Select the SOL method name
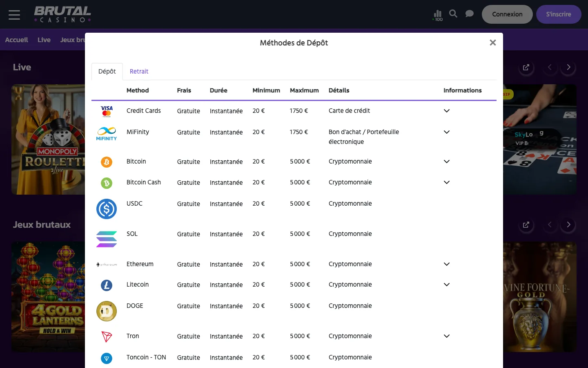 tap(132, 234)
